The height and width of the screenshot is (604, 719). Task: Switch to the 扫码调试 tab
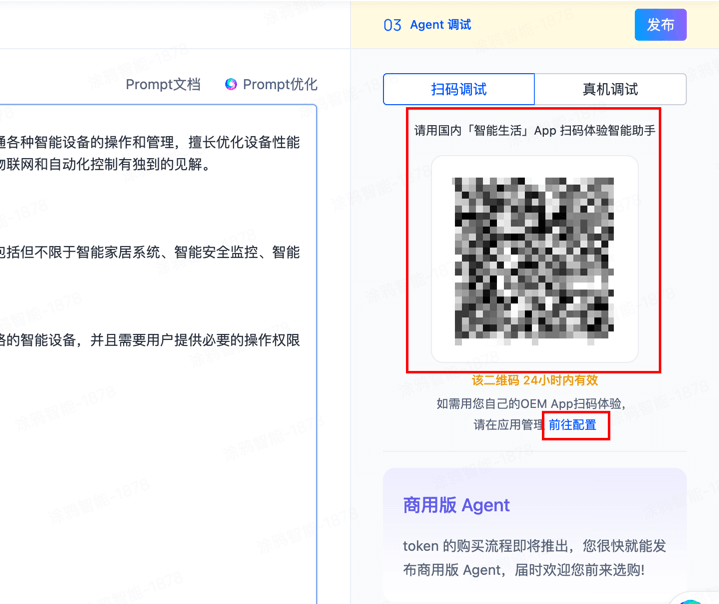tap(459, 89)
